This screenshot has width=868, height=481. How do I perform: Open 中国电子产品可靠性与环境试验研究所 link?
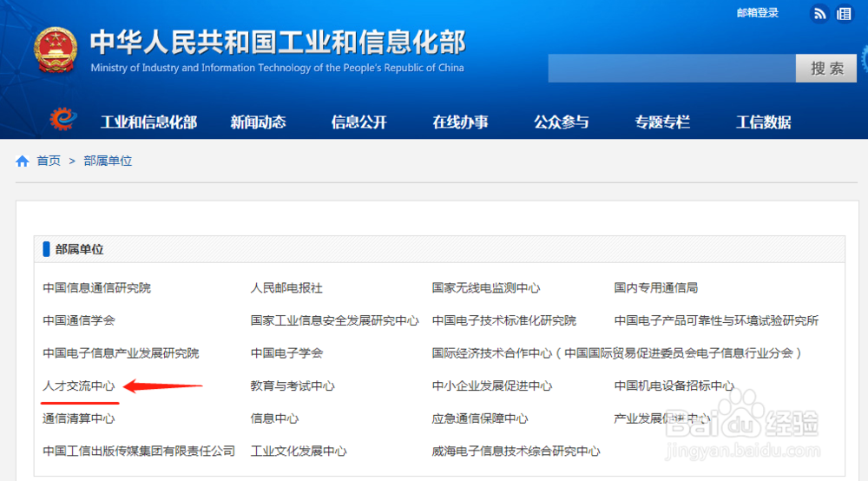pos(716,320)
